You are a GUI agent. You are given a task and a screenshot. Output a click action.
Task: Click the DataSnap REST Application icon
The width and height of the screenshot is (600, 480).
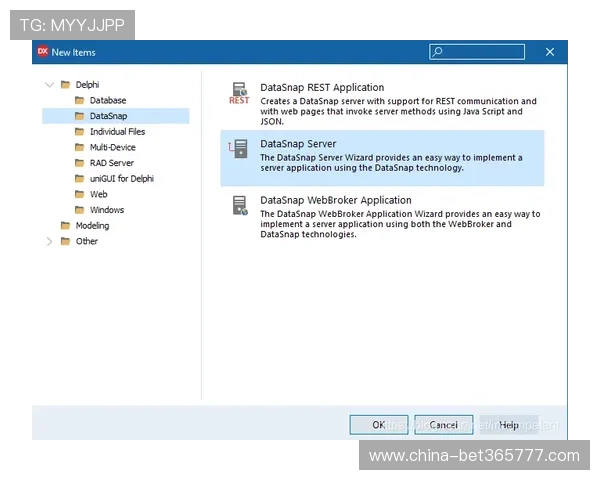(x=239, y=94)
